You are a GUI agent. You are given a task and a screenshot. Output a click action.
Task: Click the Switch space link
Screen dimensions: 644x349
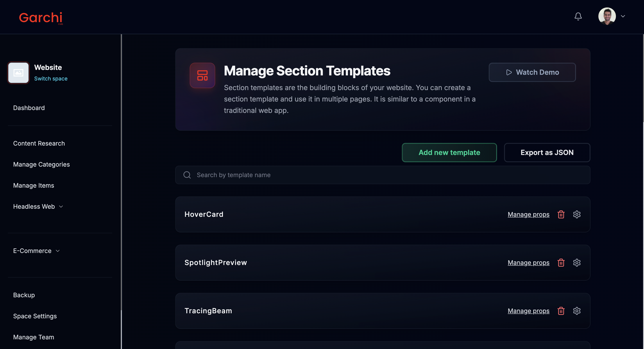(51, 78)
